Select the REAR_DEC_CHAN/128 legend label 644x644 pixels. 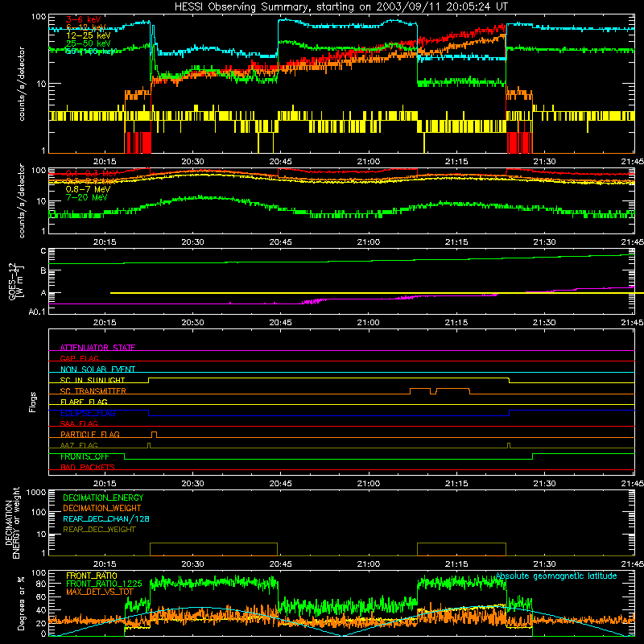(x=106, y=518)
